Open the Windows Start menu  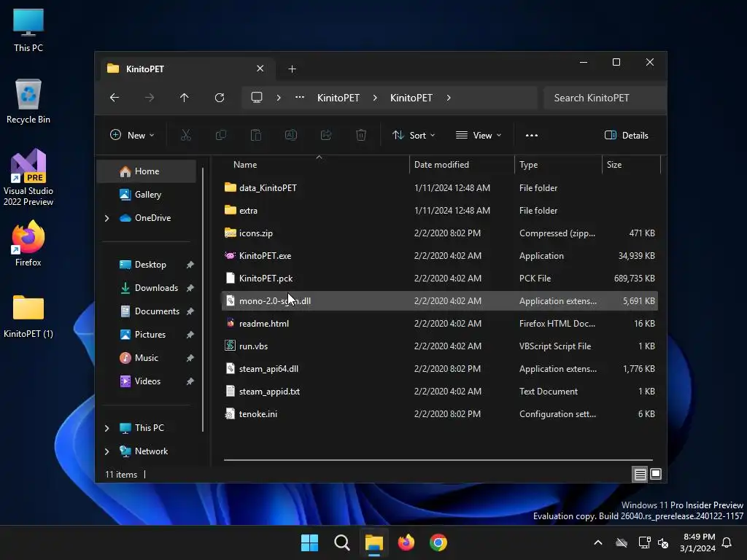point(309,542)
